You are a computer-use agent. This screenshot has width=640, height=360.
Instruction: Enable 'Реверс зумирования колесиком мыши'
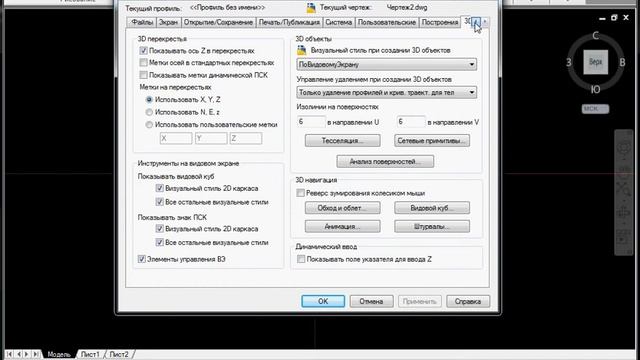click(300, 193)
